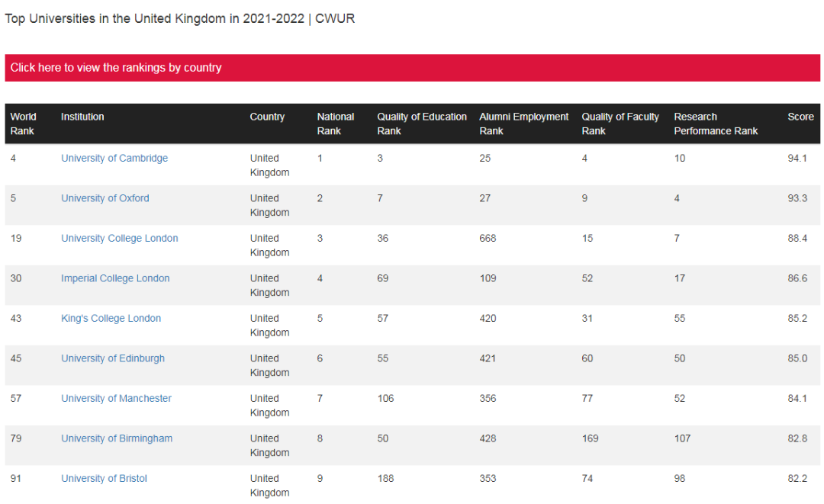Select Bristol's education rank 188
The height and width of the screenshot is (504, 824).
[x=385, y=478]
